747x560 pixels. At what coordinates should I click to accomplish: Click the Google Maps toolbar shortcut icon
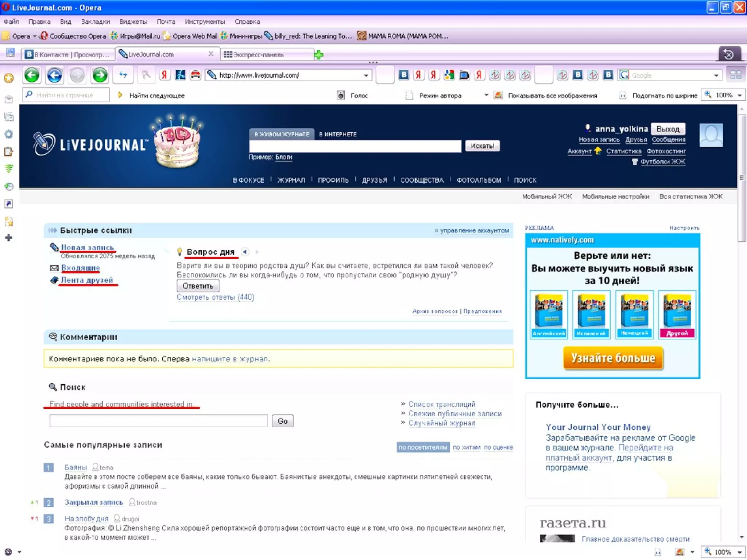(x=449, y=75)
